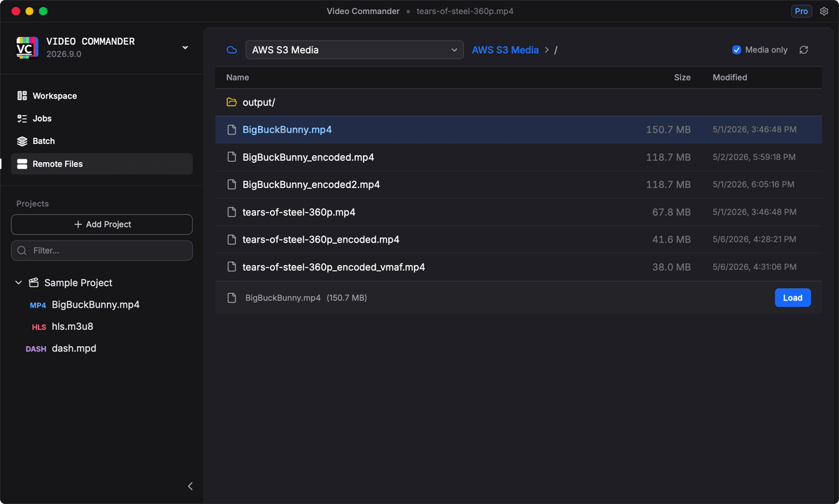Open the AWS S3 Media storage dropdown
Screen dimensions: 839x504
(354, 50)
